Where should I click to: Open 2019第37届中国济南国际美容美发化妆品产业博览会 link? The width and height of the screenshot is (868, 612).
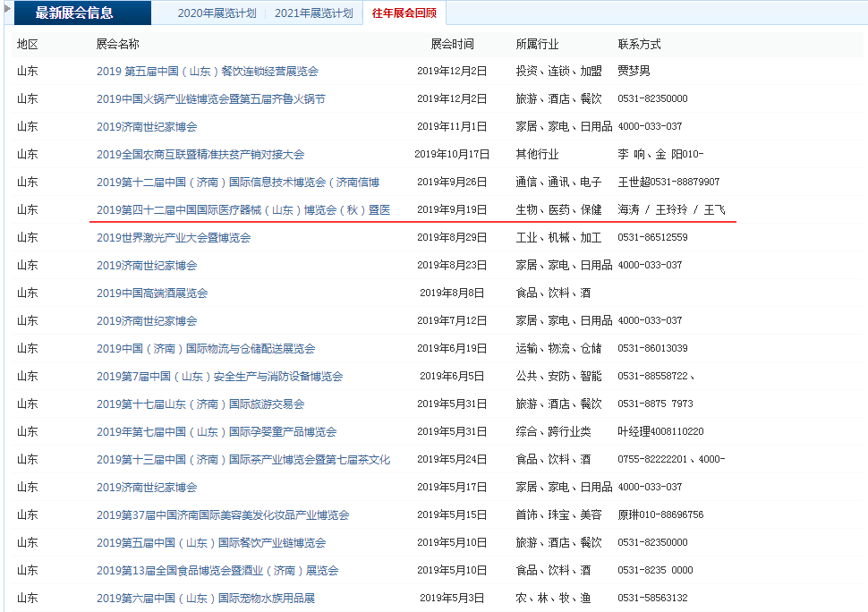click(x=222, y=515)
